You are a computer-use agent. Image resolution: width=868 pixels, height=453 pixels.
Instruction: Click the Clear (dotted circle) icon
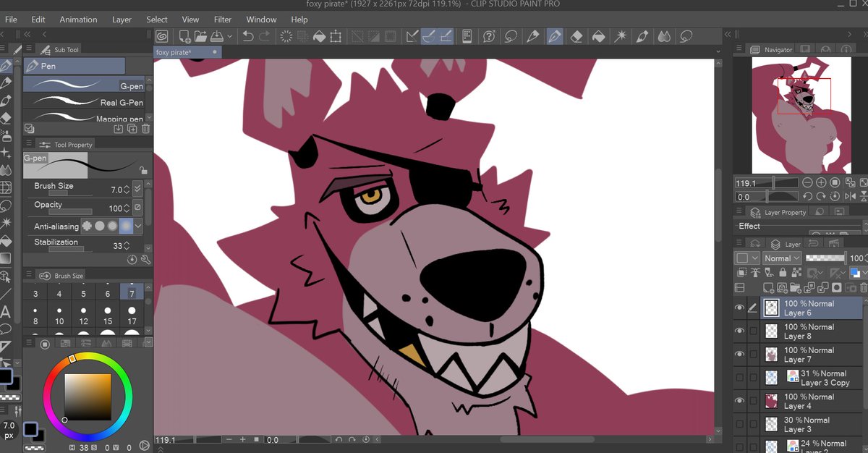tap(286, 36)
